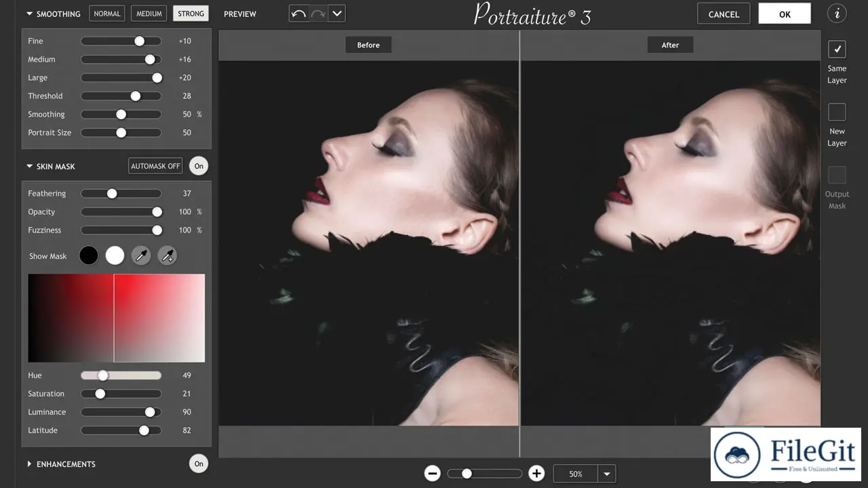Screen dimensions: 868x488
Task: Click the Saturation slider handle
Action: (100, 394)
